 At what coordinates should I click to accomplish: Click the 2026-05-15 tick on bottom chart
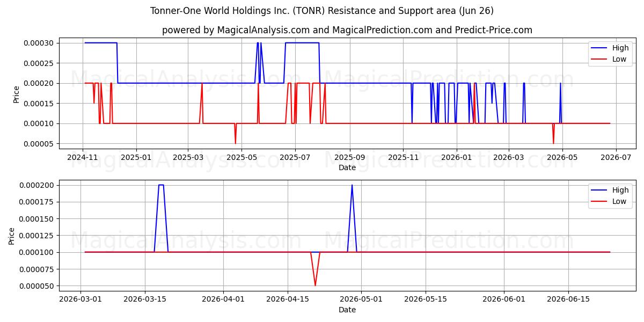pyautogui.click(x=426, y=300)
